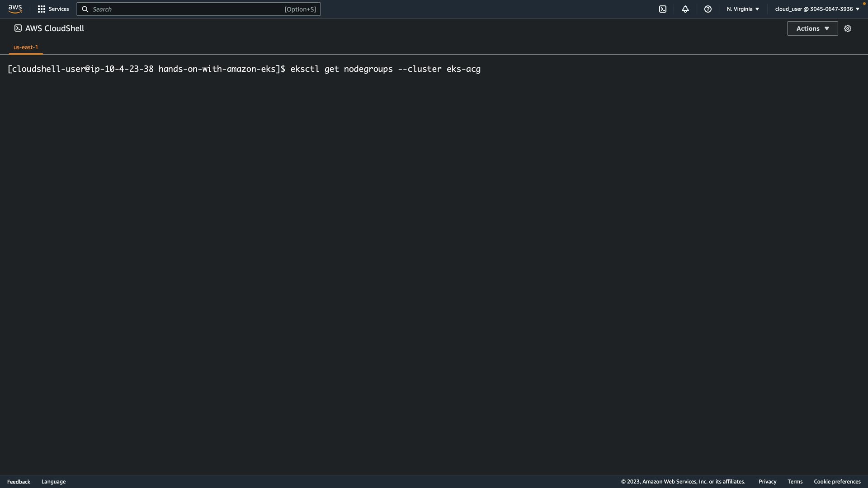
Task: Open the Actions dropdown menu
Action: click(x=812, y=28)
